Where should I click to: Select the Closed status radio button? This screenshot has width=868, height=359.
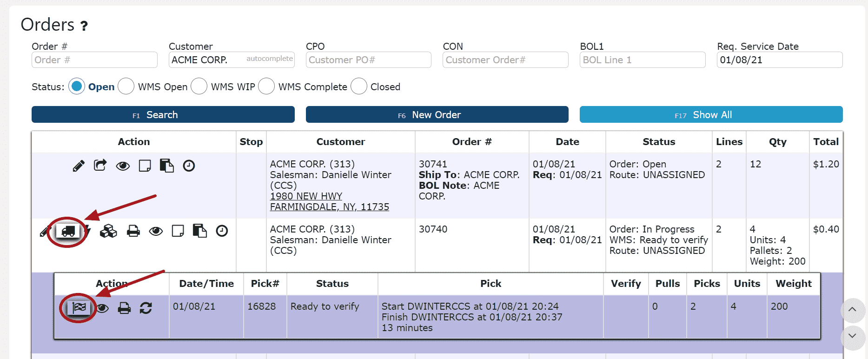359,86
